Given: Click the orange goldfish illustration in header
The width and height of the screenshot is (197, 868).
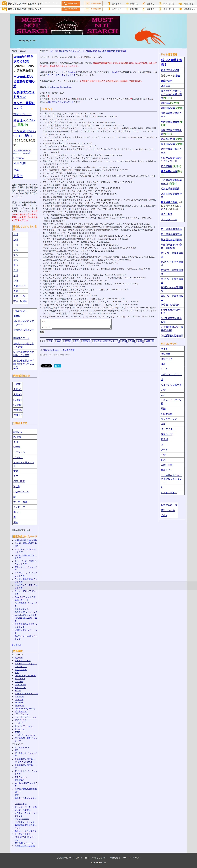Looking at the screenshot, I should tap(150, 36).
